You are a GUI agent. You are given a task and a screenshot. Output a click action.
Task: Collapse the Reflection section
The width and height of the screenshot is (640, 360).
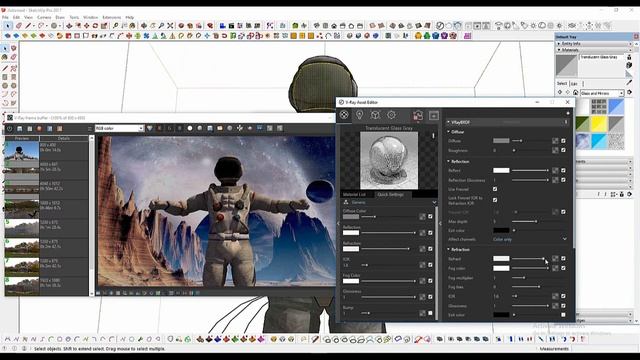pos(449,162)
